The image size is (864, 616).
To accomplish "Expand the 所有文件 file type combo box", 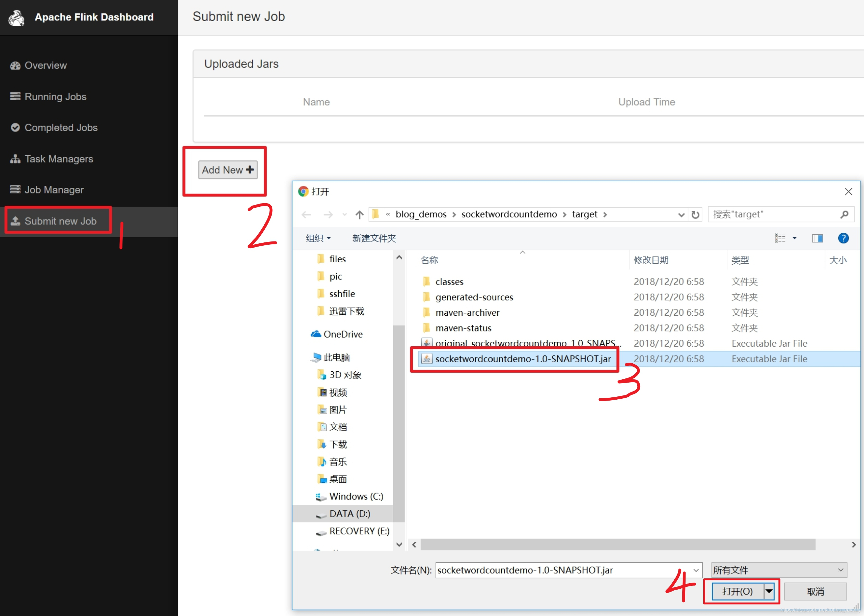I will point(779,570).
